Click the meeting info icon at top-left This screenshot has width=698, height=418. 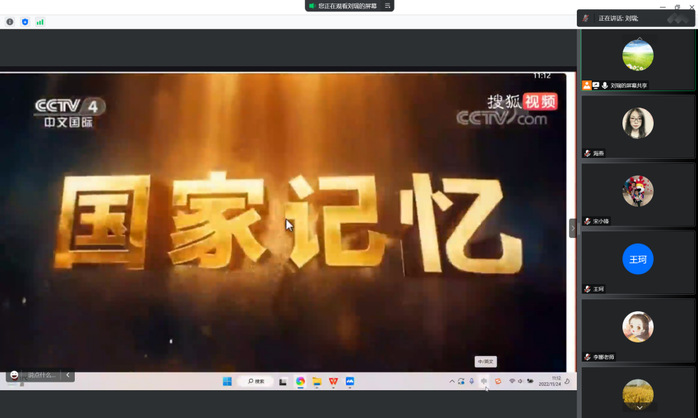(x=10, y=21)
